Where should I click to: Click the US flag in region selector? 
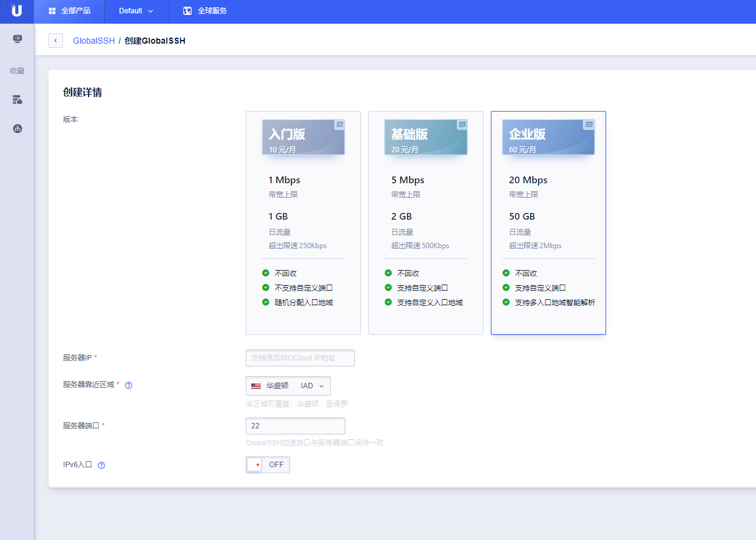click(x=256, y=386)
